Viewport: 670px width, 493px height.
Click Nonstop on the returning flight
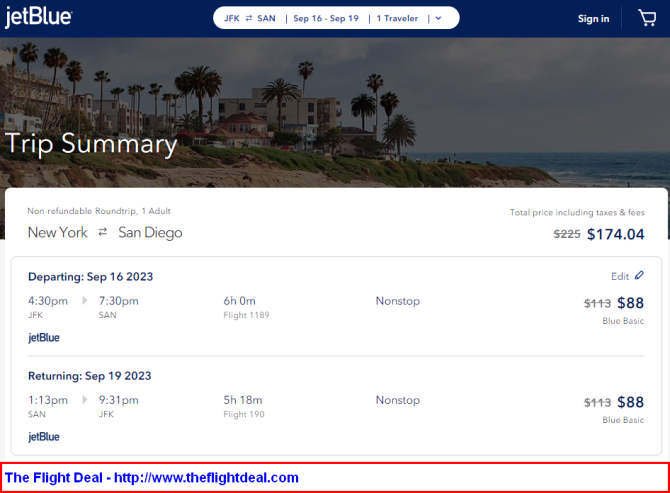(x=398, y=400)
